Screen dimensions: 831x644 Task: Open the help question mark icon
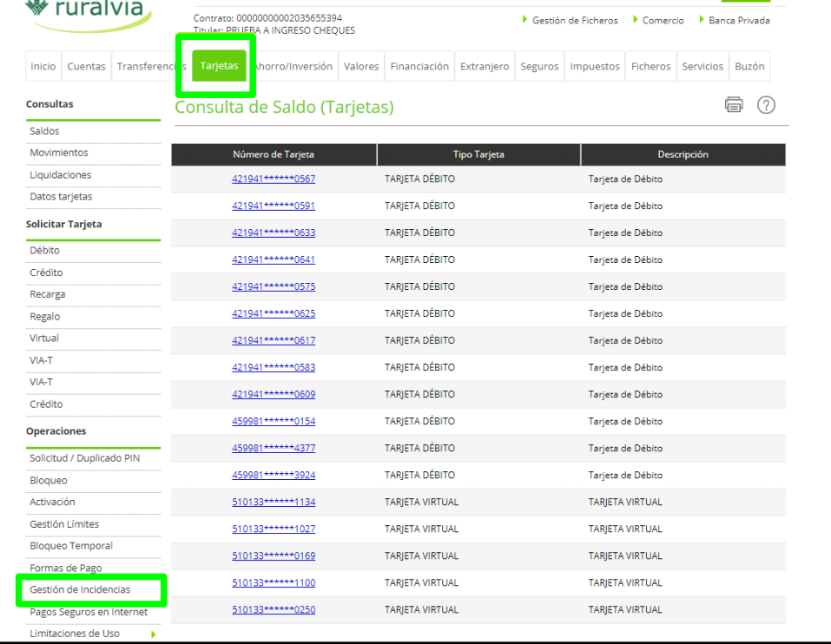click(x=766, y=105)
